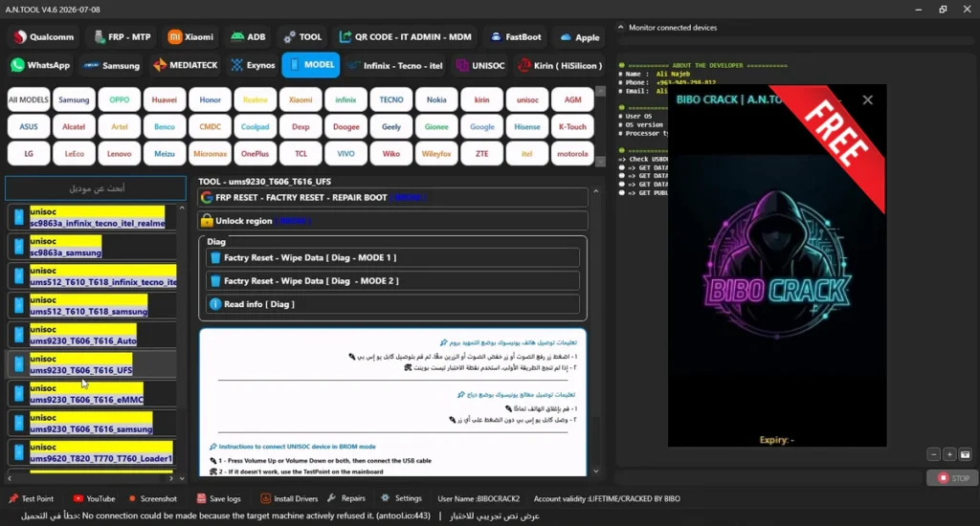980x526 pixels.
Task: Open QR CODE - IT ADMIN - MDM tab
Action: tap(406, 37)
